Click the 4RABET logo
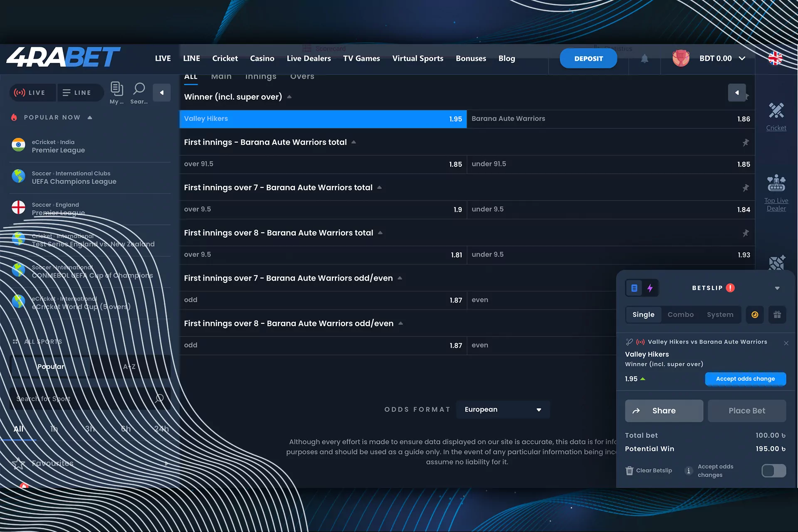The height and width of the screenshot is (532, 798). [x=63, y=57]
